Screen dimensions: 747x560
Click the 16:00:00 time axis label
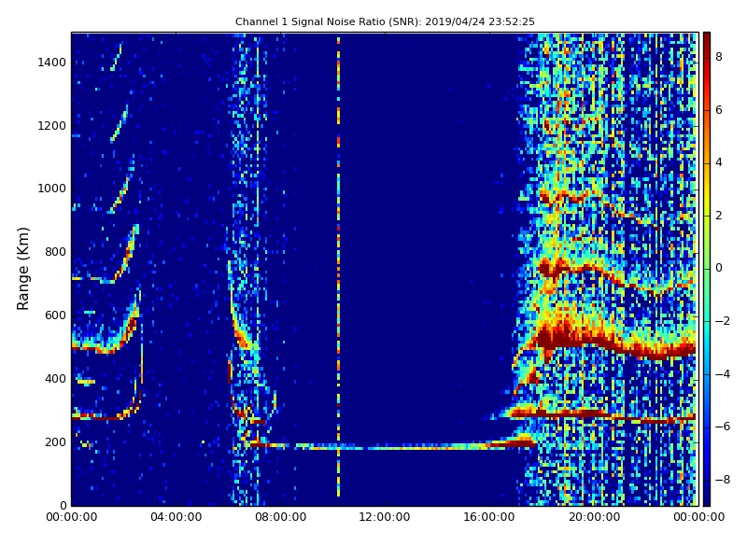pyautogui.click(x=489, y=517)
